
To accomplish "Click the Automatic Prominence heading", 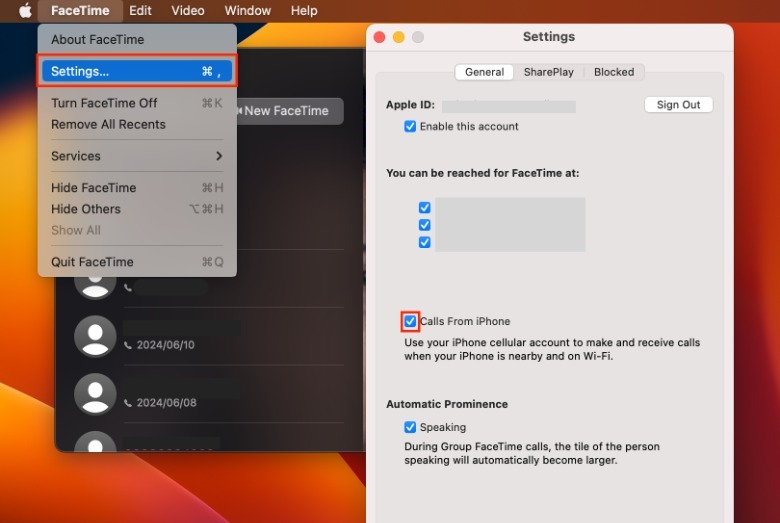I will pyautogui.click(x=447, y=404).
